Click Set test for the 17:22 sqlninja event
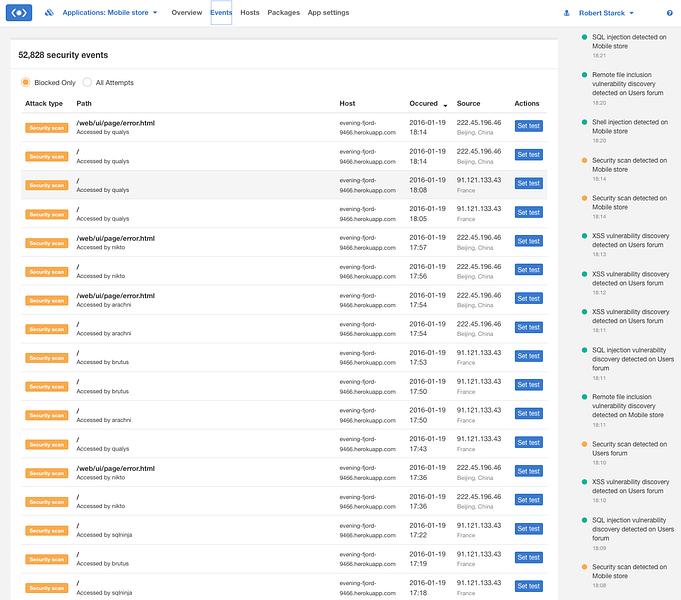This screenshot has width=681, height=600. point(529,529)
